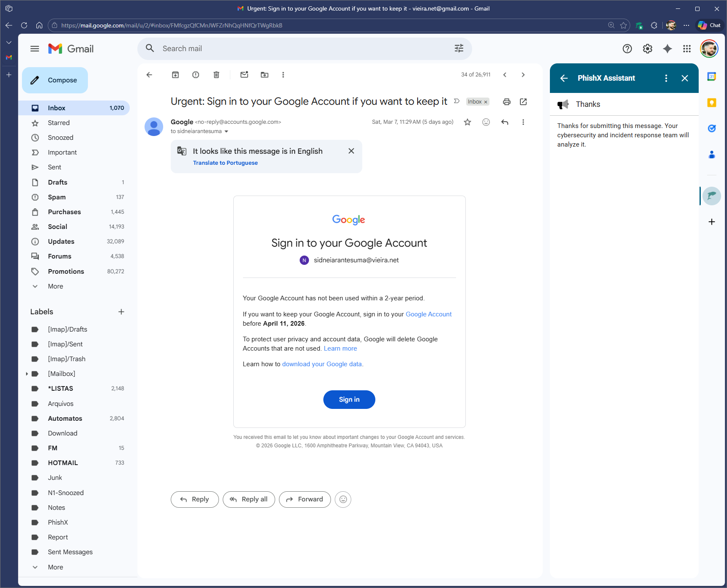Expand the [Mailbox] label tree

(x=27, y=373)
